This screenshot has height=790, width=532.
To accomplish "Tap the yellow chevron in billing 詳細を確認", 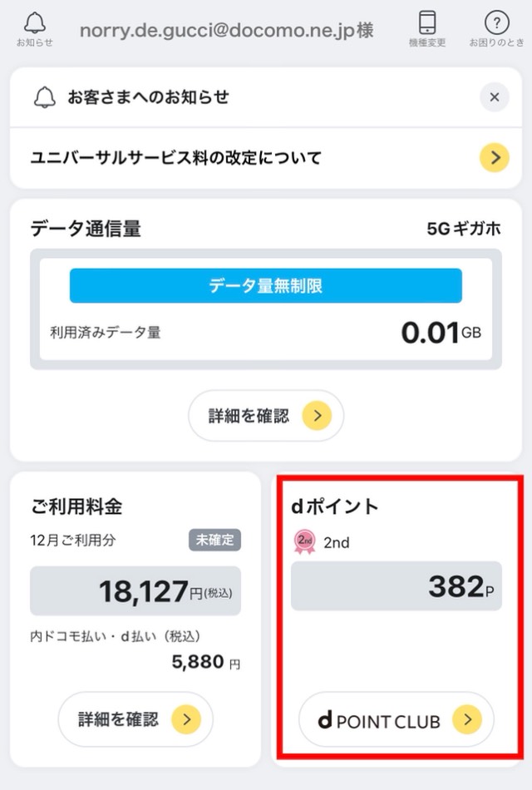I will pyautogui.click(x=186, y=719).
